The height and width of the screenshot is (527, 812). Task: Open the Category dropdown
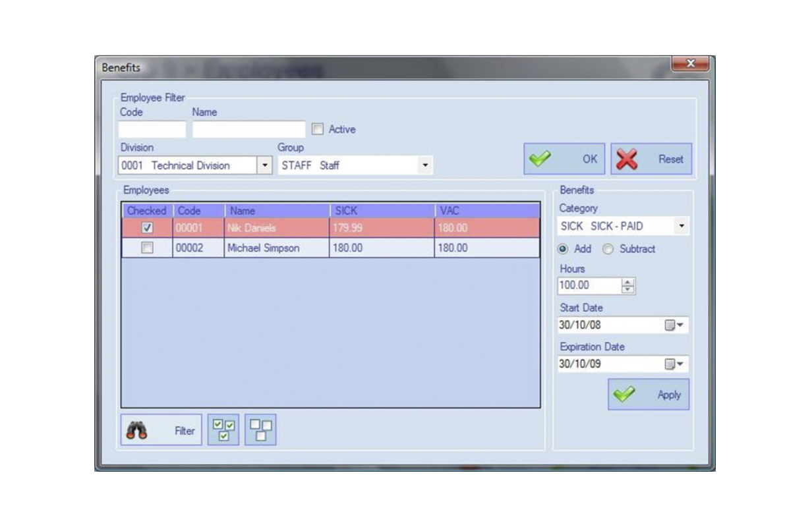click(x=681, y=226)
